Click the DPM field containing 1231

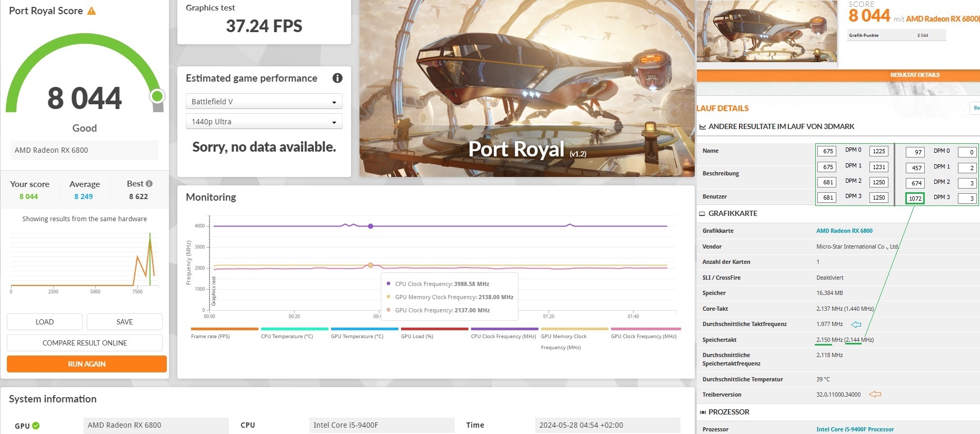[878, 167]
